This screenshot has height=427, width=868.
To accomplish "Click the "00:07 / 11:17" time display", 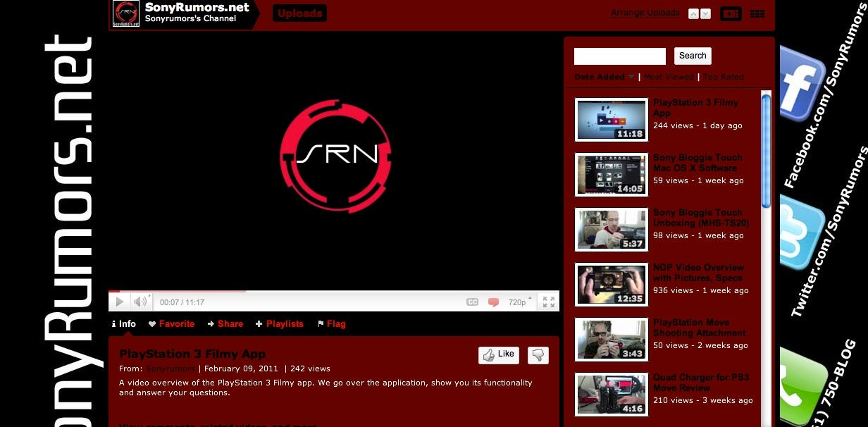I will click(182, 302).
